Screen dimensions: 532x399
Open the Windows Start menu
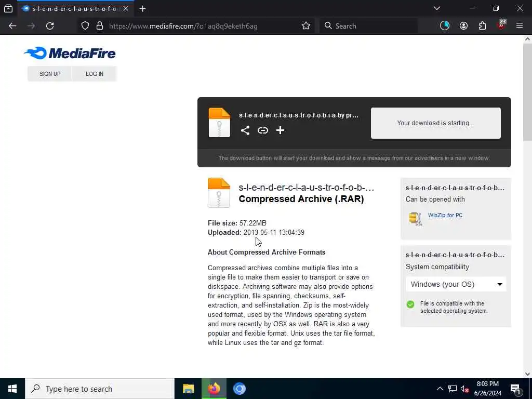pyautogui.click(x=12, y=389)
